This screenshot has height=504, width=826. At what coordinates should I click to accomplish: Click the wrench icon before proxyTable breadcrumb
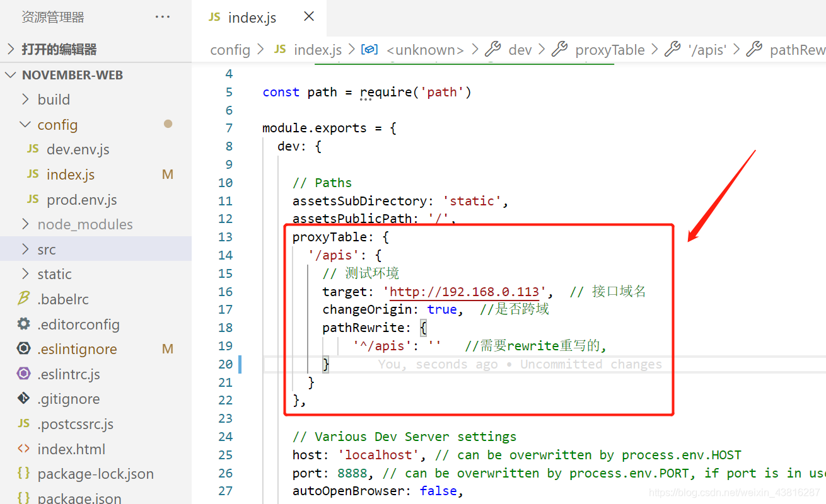point(559,49)
